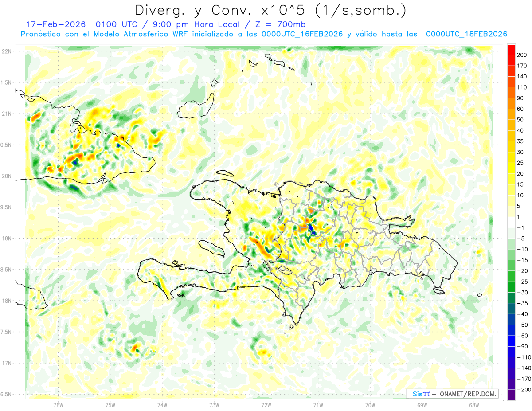This screenshot has height=411, width=532.
Task: Click the colorbar label 200
Action: [x=522, y=55]
